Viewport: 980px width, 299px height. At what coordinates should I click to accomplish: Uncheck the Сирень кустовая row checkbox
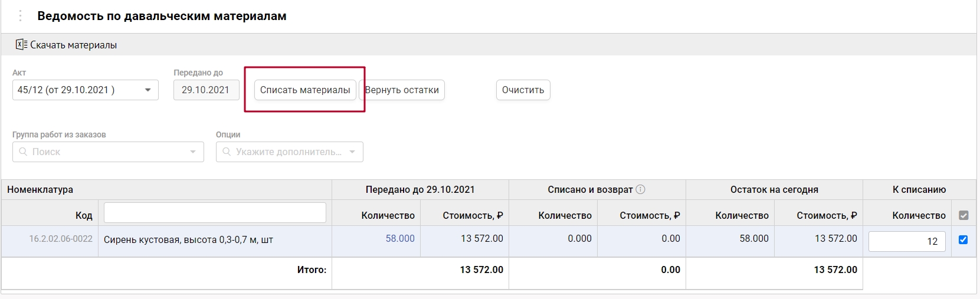[963, 239]
